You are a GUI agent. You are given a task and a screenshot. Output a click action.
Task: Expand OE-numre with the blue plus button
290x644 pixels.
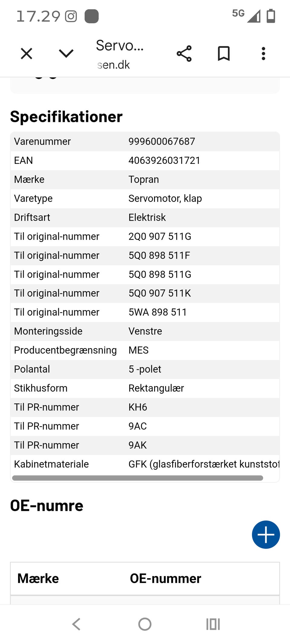click(266, 534)
